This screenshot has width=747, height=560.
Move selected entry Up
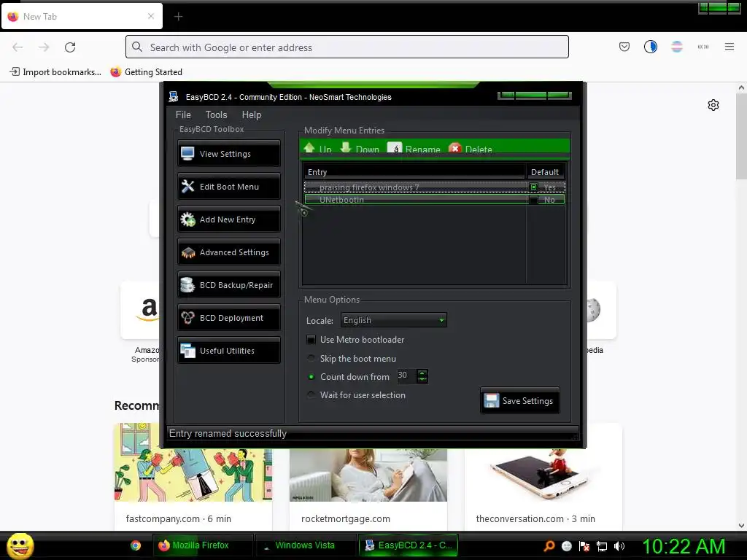[318, 149]
